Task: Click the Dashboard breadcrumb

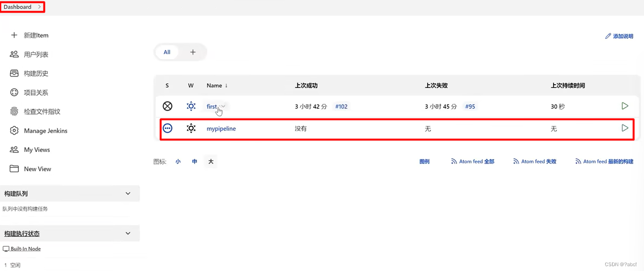Action: click(x=17, y=7)
